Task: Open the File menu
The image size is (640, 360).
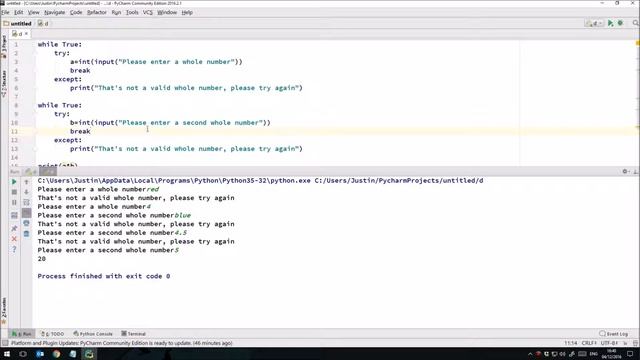Action: 5,12
